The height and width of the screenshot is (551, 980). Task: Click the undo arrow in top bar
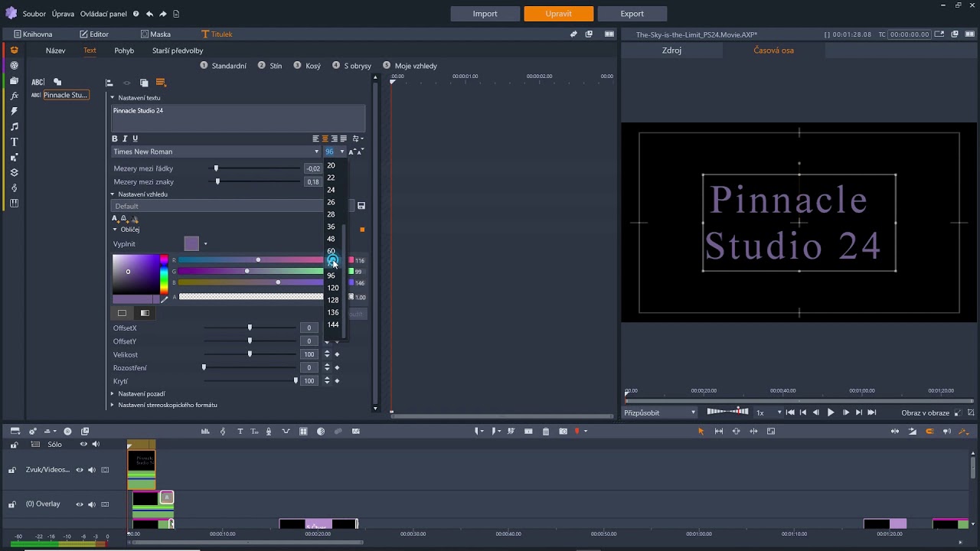point(149,14)
